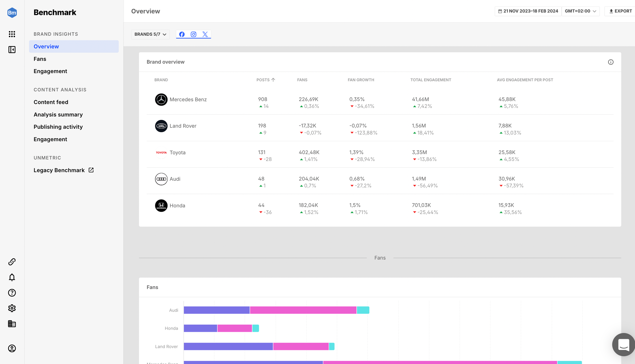This screenshot has height=364, width=635.
Task: Click the Land Rover label in Fans chart
Action: pyautogui.click(x=167, y=346)
